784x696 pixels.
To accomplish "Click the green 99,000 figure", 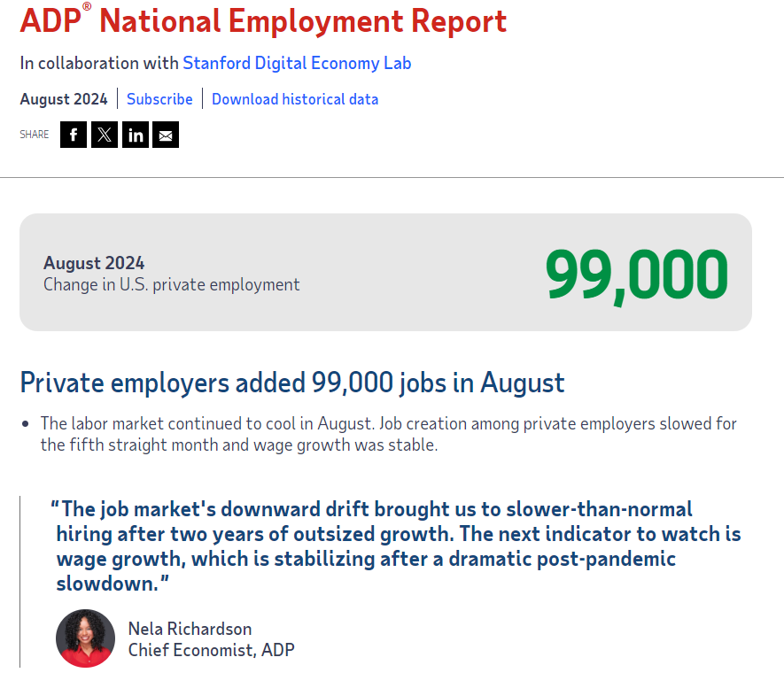I will click(x=636, y=275).
